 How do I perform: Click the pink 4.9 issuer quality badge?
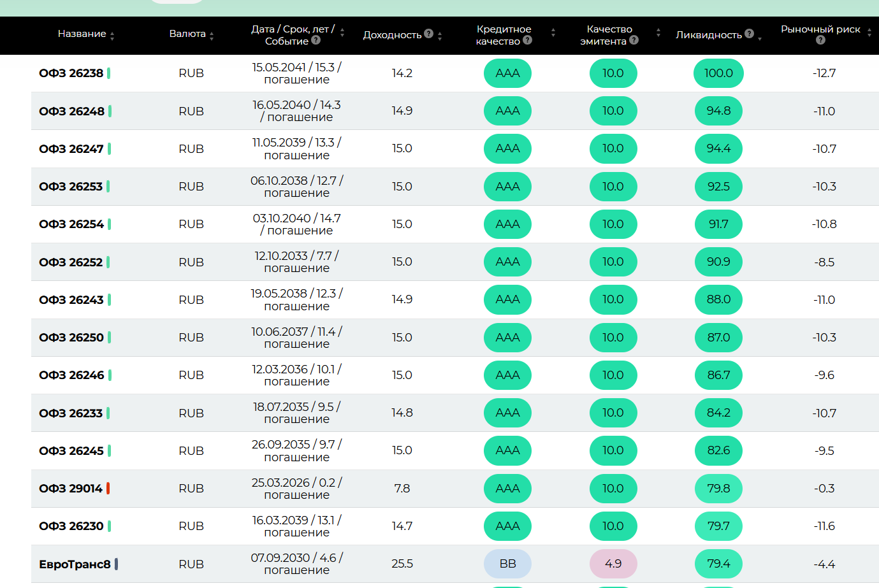[613, 564]
